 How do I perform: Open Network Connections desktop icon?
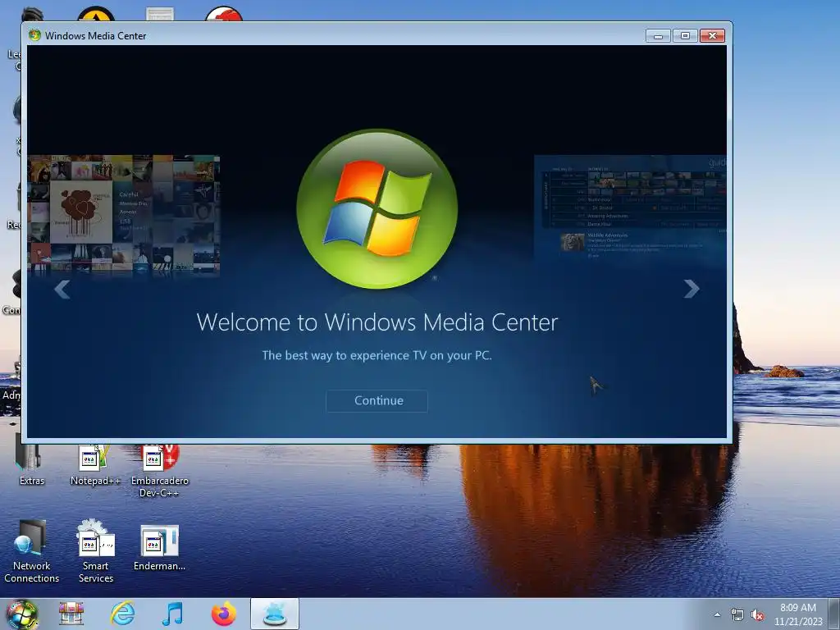click(x=32, y=551)
